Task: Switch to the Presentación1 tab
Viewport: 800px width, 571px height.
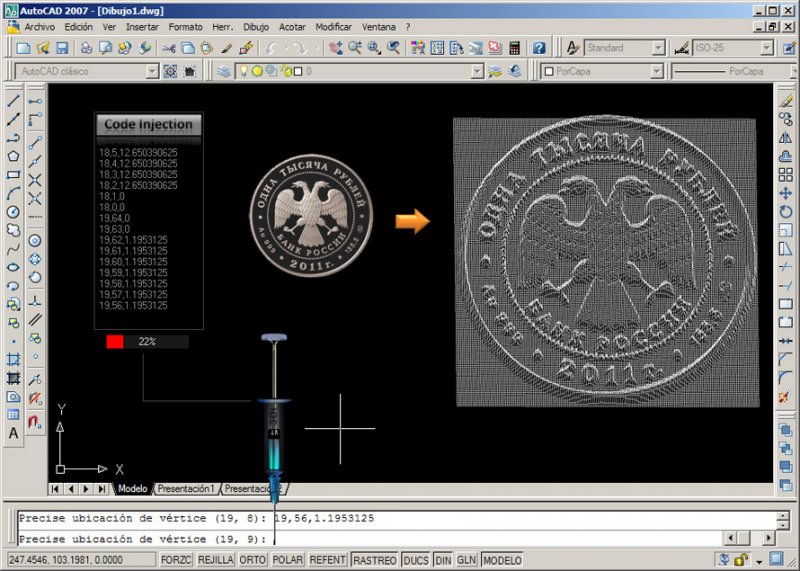Action: click(x=186, y=489)
